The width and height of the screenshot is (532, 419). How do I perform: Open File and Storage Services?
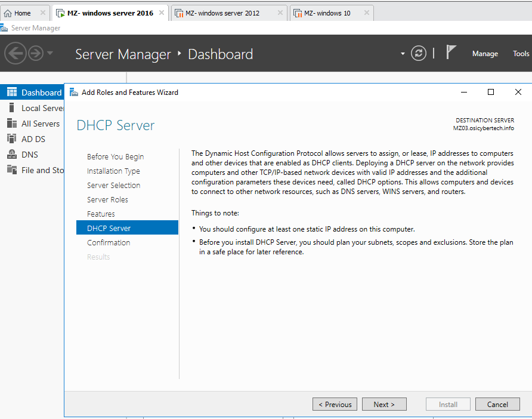32,170
